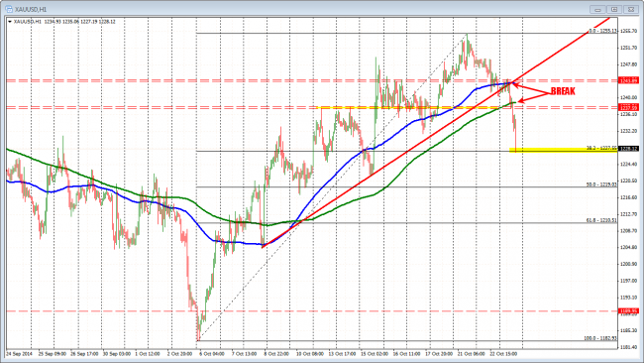Click the red 1243.89 price level tag
644x363 pixels.
pyautogui.click(x=628, y=80)
